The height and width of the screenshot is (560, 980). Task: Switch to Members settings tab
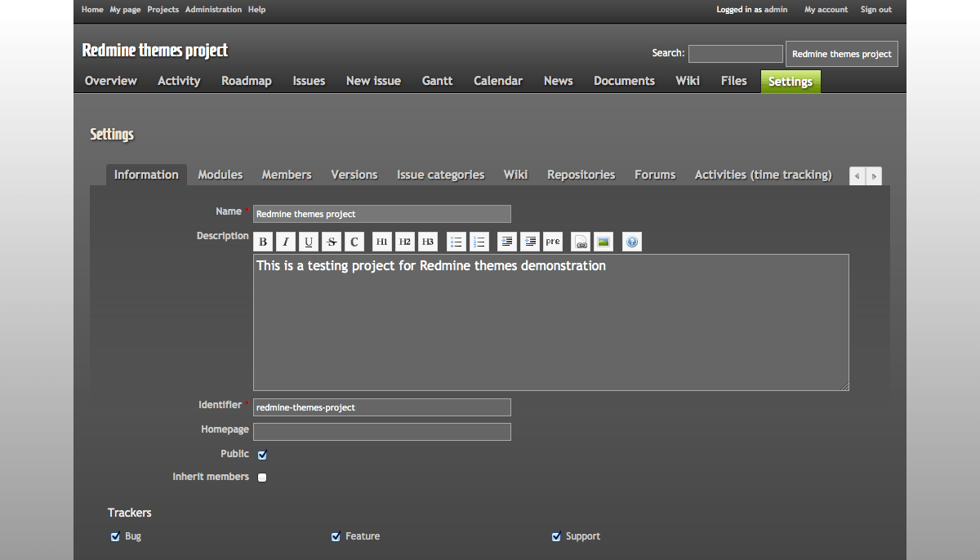(287, 175)
